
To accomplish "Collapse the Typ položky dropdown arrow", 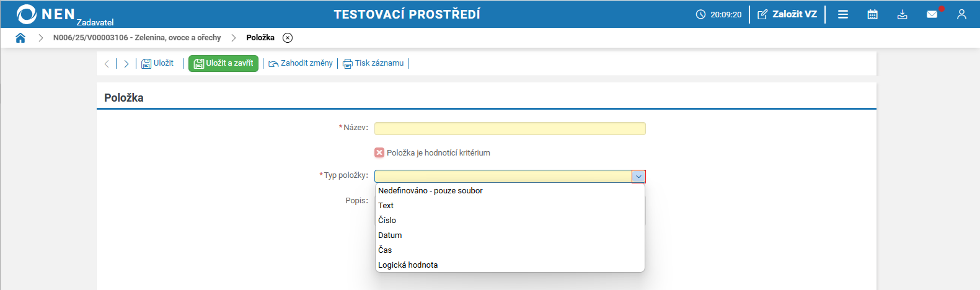I will pyautogui.click(x=638, y=177).
